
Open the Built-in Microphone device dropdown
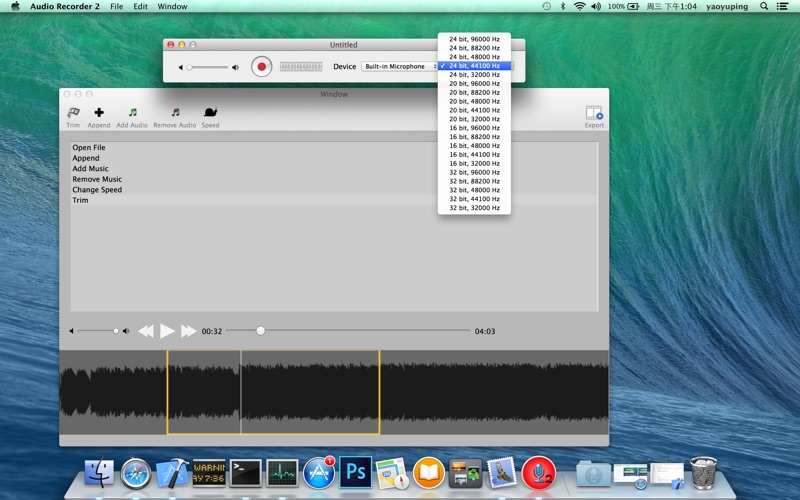[398, 67]
